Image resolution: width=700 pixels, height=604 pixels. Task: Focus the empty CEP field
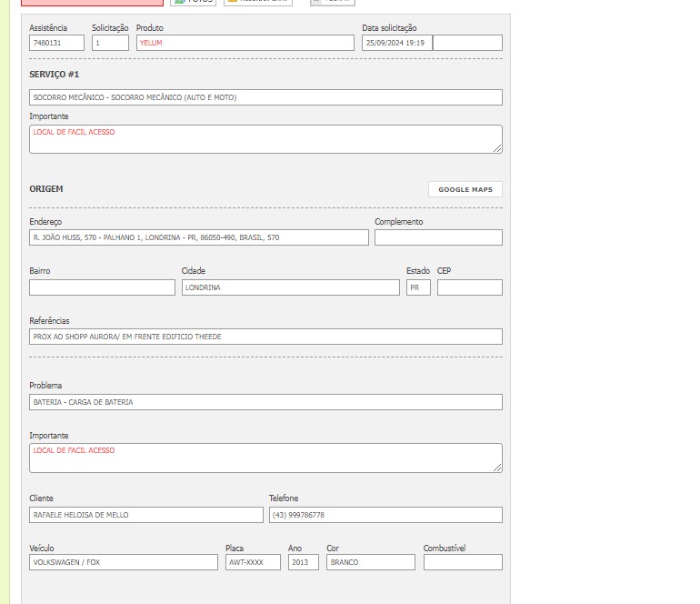point(470,287)
